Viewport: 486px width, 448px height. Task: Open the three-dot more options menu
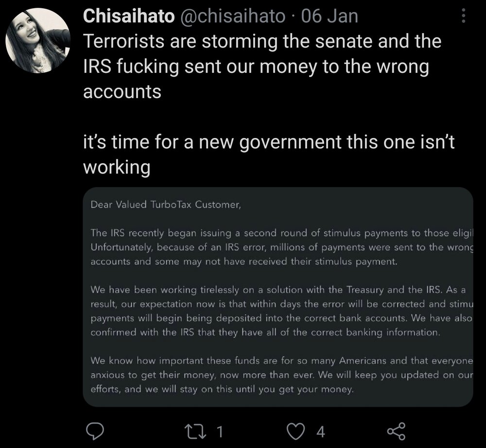(463, 17)
